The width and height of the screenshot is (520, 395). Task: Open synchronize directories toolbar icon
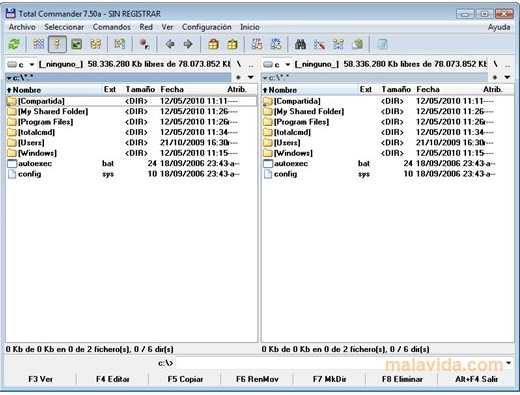[x=338, y=44]
